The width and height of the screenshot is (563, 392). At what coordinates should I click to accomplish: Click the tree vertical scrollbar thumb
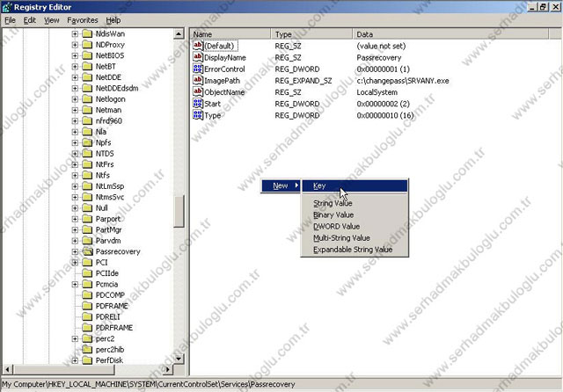tap(179, 211)
